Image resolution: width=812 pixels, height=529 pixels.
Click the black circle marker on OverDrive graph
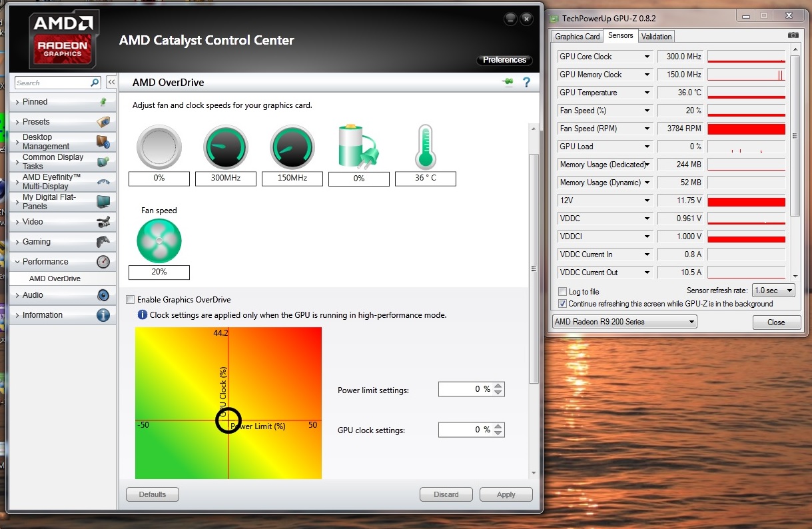pyautogui.click(x=228, y=420)
